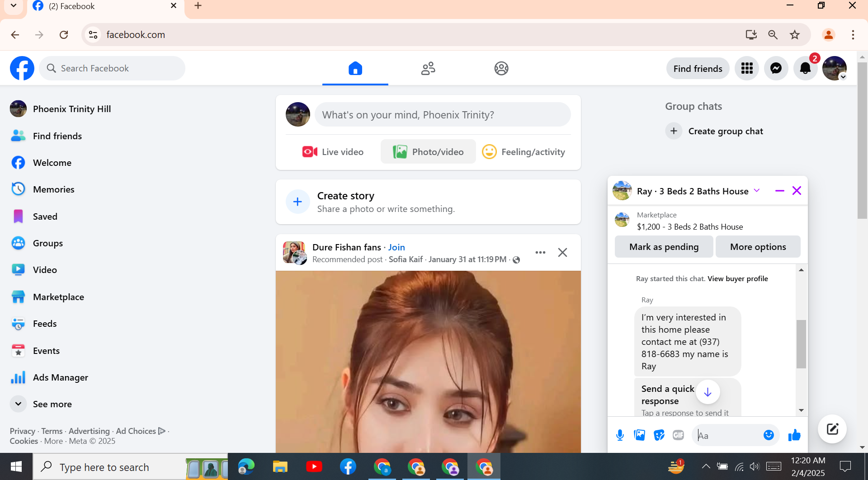Open account menu via profile picture
Image resolution: width=868 pixels, height=480 pixels.
click(x=835, y=68)
